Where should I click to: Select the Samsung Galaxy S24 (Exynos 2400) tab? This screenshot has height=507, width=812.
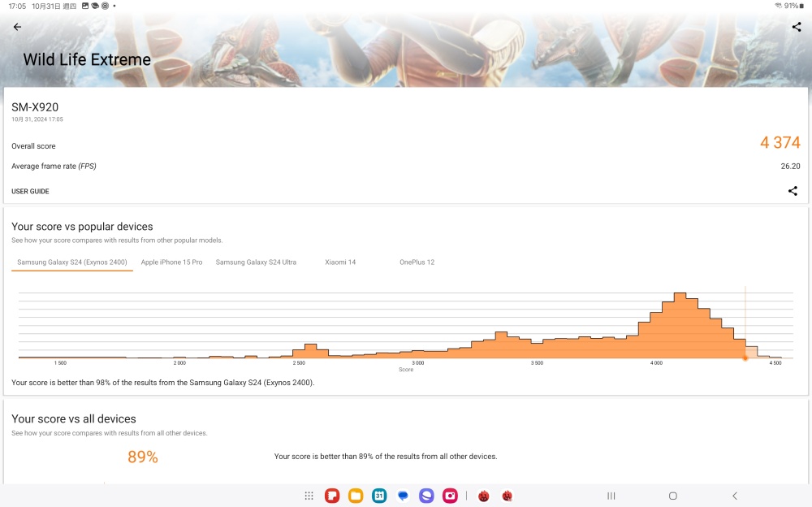72,262
